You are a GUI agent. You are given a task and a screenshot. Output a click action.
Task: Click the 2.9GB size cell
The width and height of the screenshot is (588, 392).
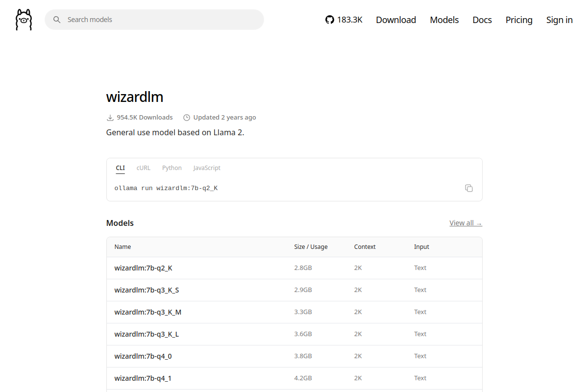point(303,290)
